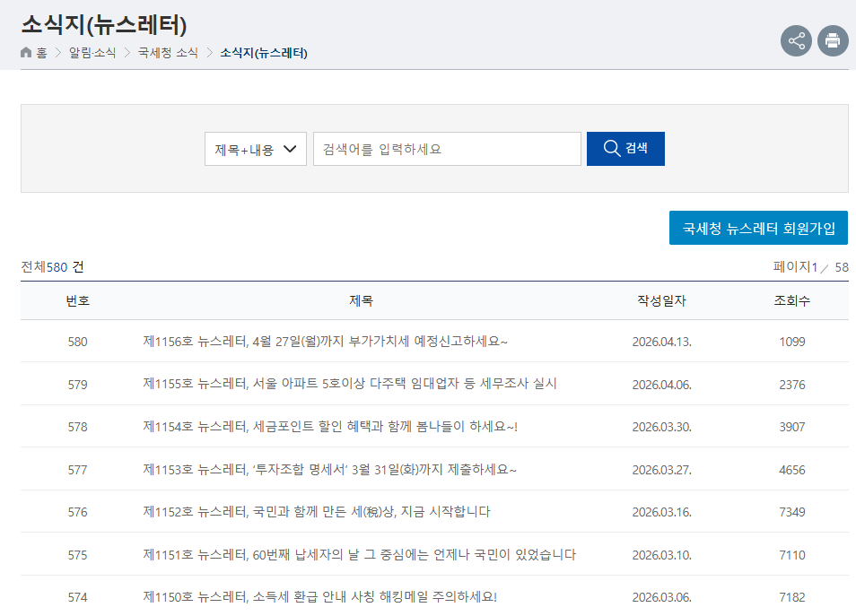The width and height of the screenshot is (856, 616).
Task: Click row number 580
Action: (x=77, y=343)
